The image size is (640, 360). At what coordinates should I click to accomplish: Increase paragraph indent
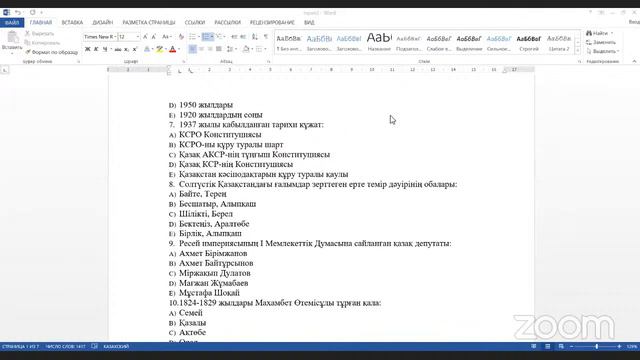pos(243,37)
